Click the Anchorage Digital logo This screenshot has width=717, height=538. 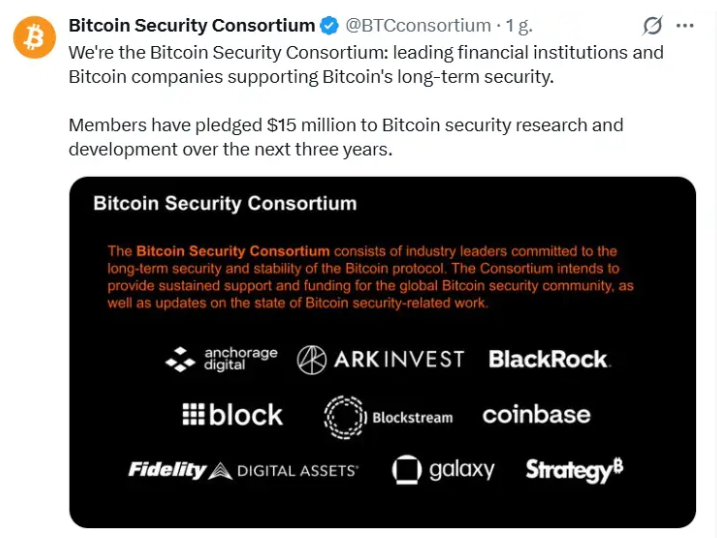click(x=221, y=359)
